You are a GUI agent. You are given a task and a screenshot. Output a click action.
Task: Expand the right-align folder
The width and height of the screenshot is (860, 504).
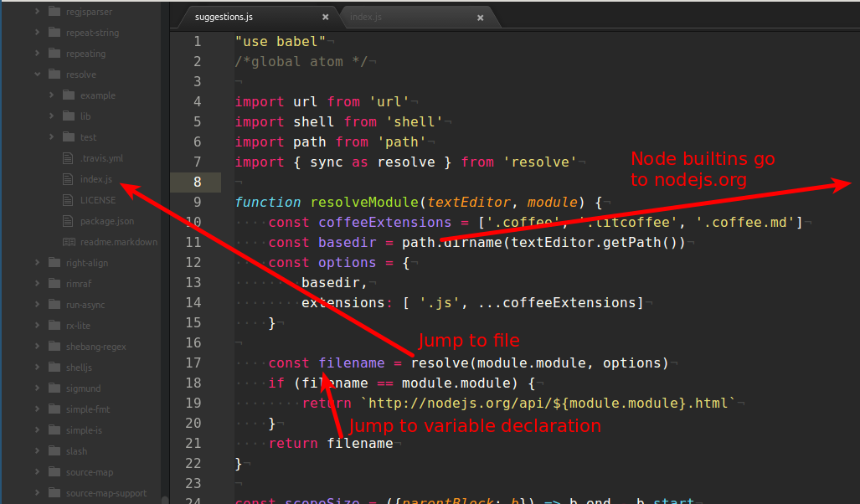coord(37,262)
